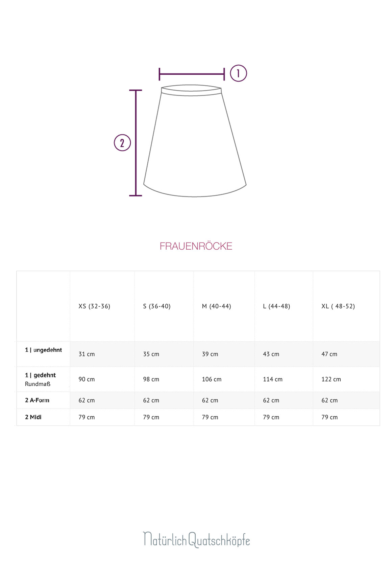The width and height of the screenshot is (392, 575).
Task: Click the skirt waistband ellipse
Action: [191, 90]
